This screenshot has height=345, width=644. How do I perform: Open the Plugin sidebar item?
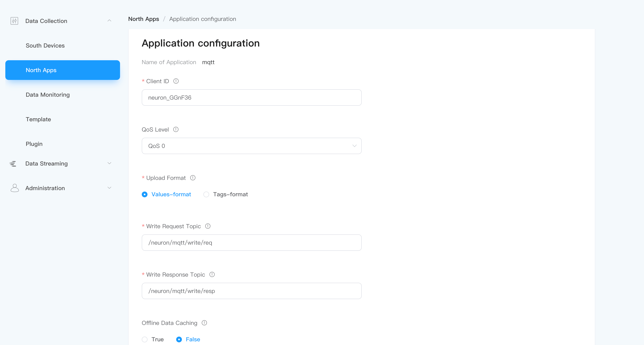34,144
